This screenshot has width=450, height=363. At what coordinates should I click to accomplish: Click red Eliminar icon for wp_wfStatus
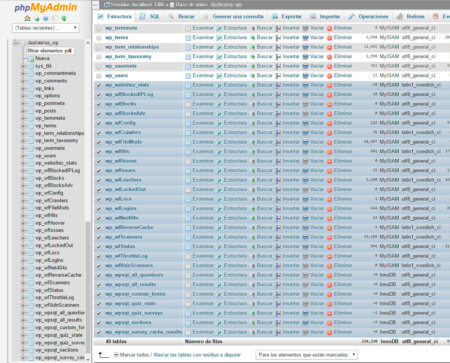click(x=330, y=247)
